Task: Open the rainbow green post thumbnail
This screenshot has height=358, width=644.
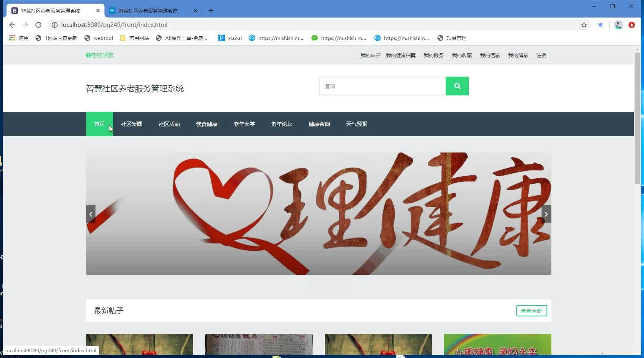Action: [497, 344]
